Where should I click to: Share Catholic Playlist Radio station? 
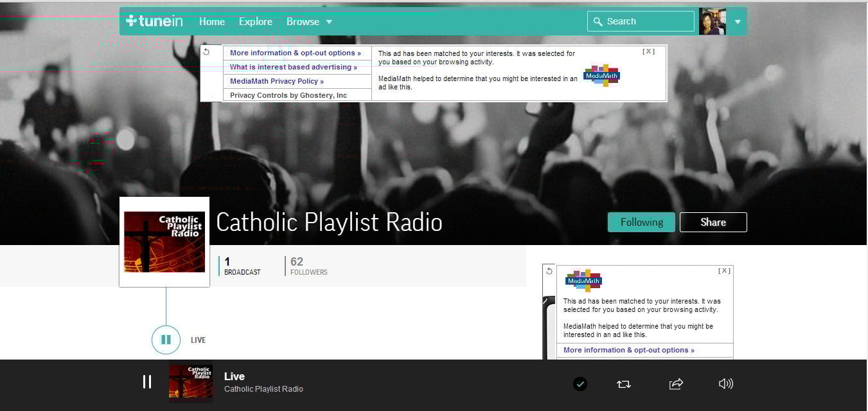[x=713, y=222]
